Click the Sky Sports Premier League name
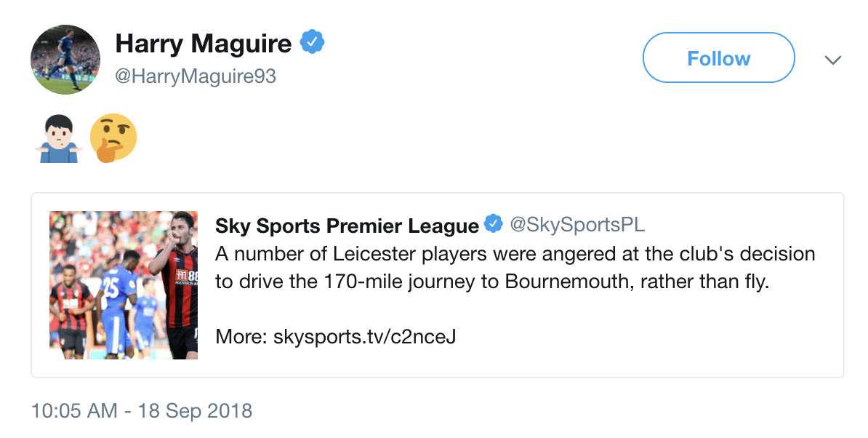The height and width of the screenshot is (438, 868). point(347,226)
